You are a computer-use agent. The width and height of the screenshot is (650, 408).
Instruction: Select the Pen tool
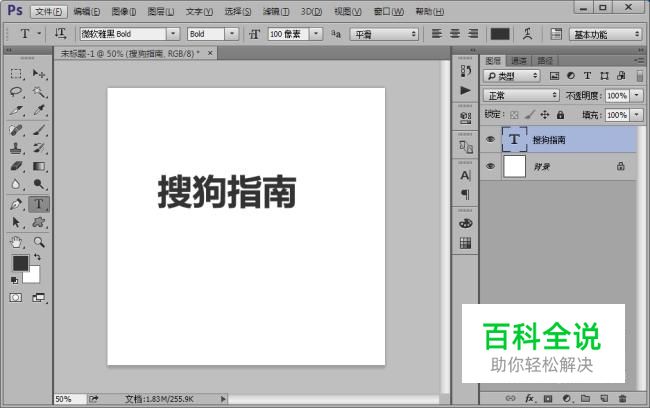coord(16,204)
